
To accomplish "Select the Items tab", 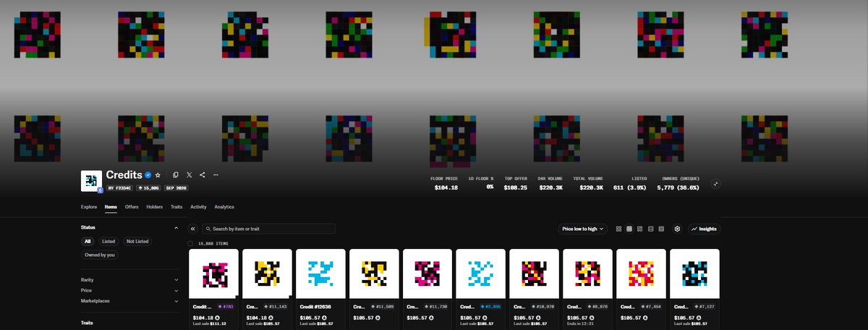I will pos(111,207).
